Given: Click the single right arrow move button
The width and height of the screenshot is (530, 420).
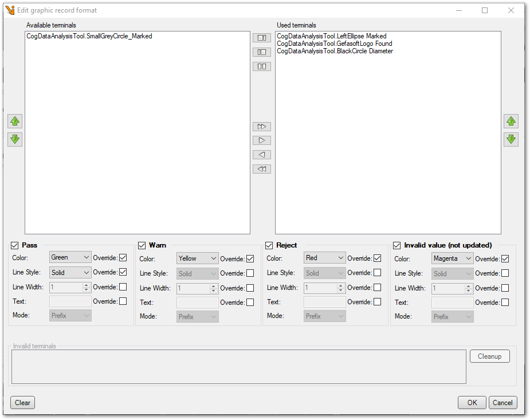Looking at the screenshot, I should tap(262, 140).
